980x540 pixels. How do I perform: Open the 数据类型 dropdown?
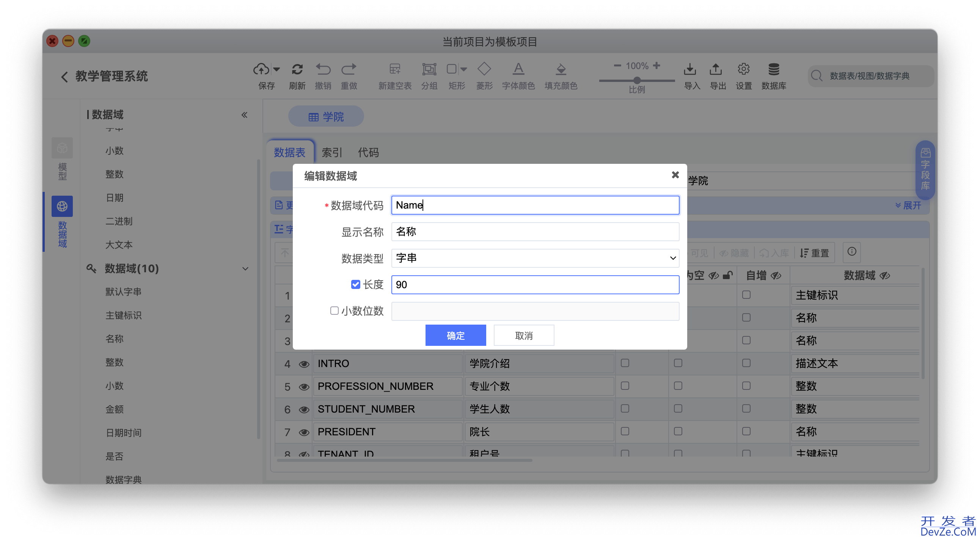pyautogui.click(x=535, y=258)
